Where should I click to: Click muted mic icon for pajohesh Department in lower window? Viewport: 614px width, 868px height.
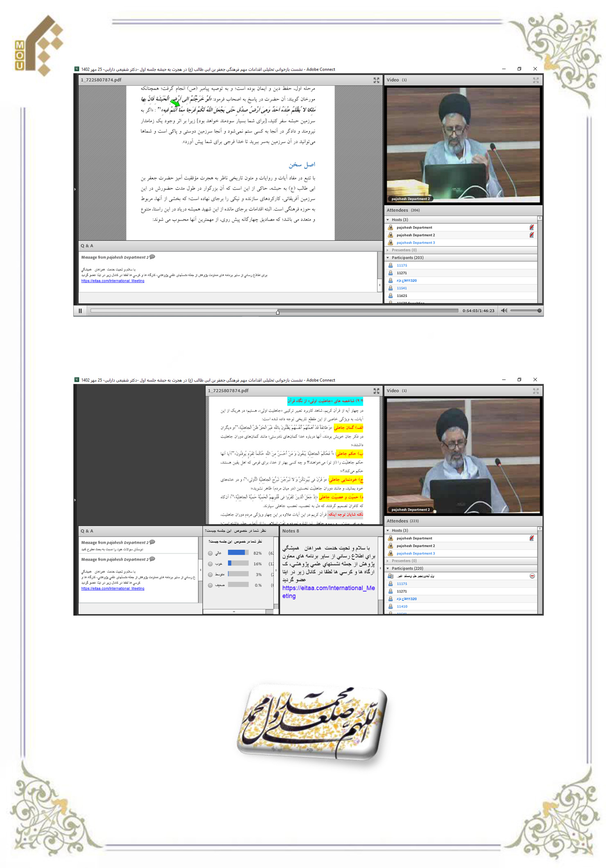(531, 538)
